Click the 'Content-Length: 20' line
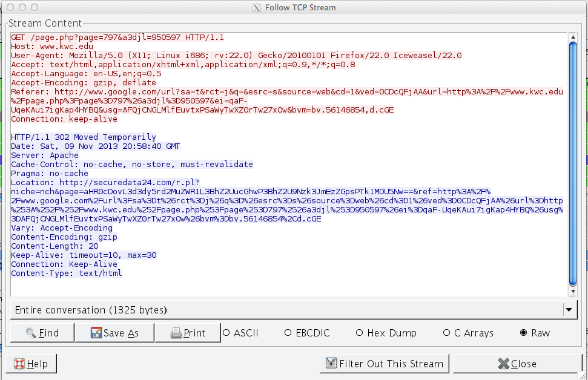The height and width of the screenshot is (380, 588). pyautogui.click(x=55, y=246)
